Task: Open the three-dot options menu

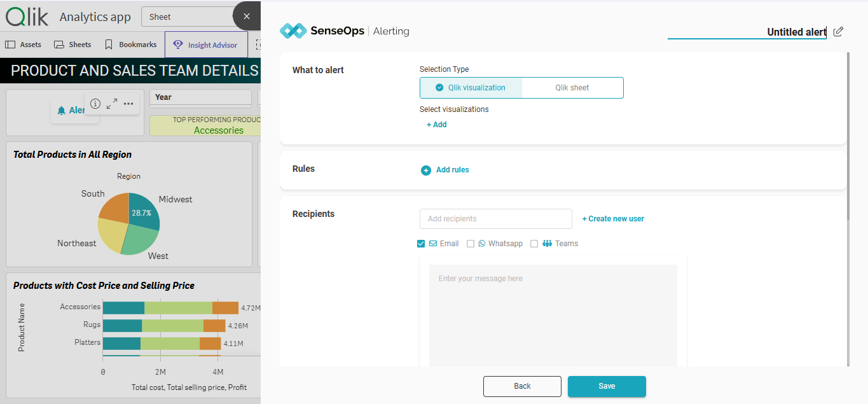Action: [128, 104]
